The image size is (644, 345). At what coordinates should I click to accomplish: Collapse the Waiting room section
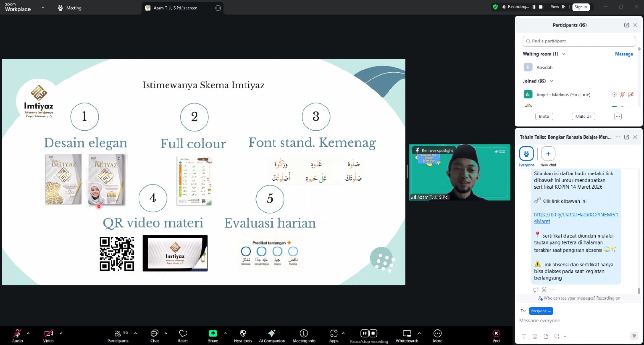coord(564,54)
